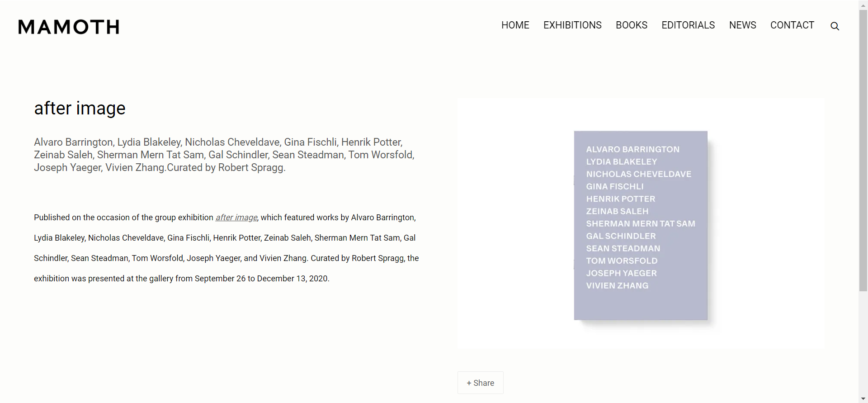Click VIVIEN ZHANG text on cover
This screenshot has width=868, height=403.
click(x=617, y=286)
